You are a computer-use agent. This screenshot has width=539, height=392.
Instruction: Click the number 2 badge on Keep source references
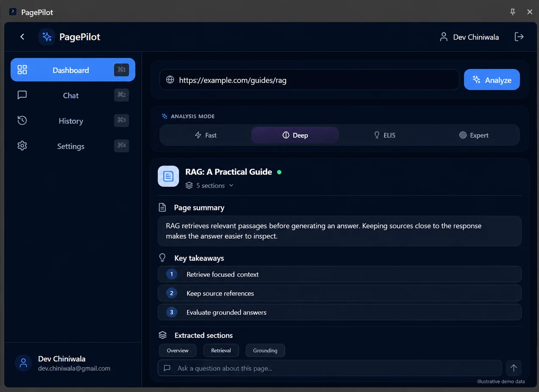(x=172, y=293)
